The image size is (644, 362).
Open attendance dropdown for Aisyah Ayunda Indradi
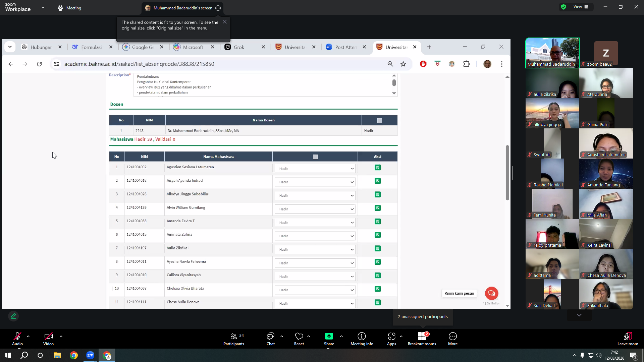coord(315,182)
